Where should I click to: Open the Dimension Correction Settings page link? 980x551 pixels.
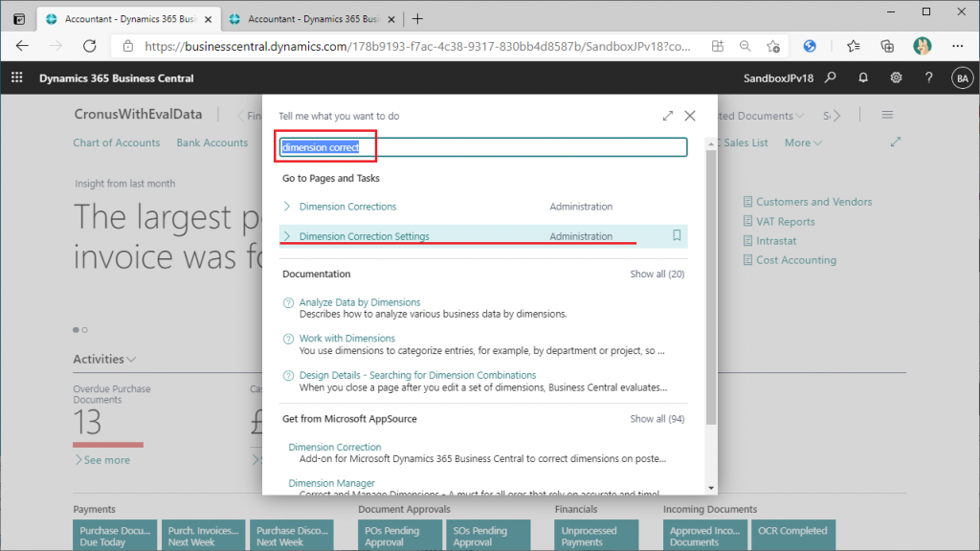point(364,236)
